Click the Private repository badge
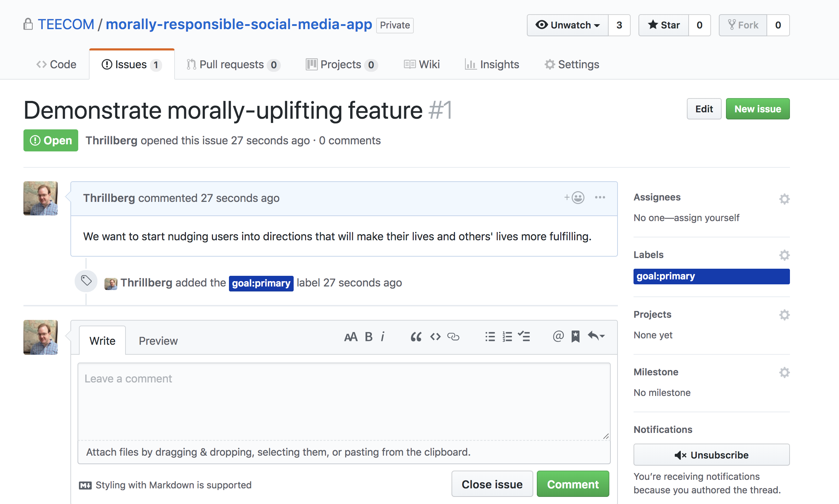 click(395, 25)
